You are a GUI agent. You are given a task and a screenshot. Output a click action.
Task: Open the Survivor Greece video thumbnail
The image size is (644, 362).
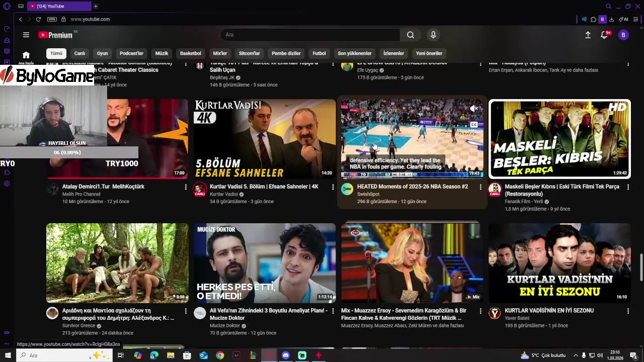[x=117, y=263]
